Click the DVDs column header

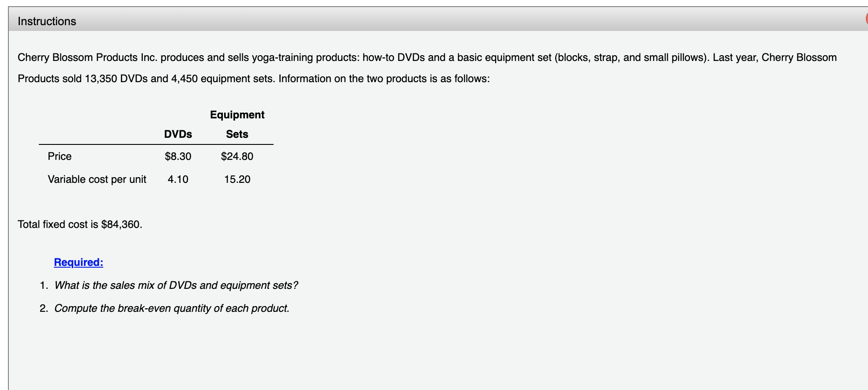(177, 133)
